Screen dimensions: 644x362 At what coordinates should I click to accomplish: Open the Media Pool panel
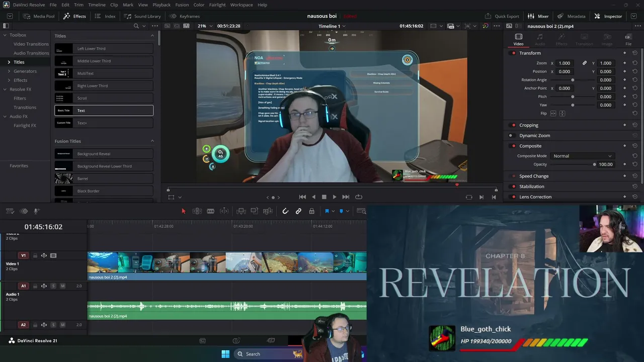pyautogui.click(x=39, y=16)
